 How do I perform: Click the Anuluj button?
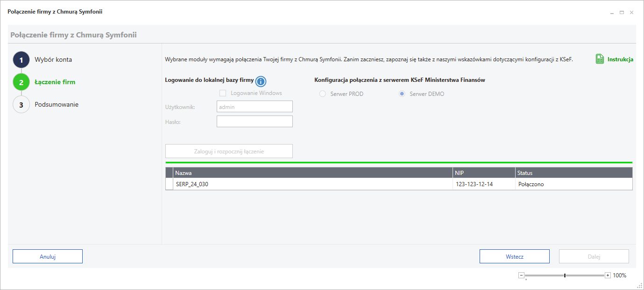click(48, 256)
